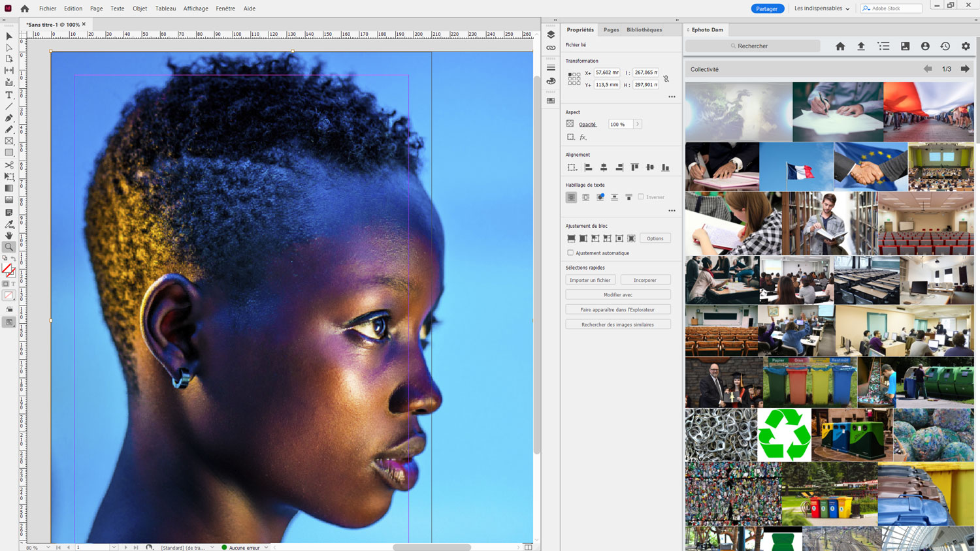The width and height of the screenshot is (980, 551).
Task: Open the Layers panel icon
Action: click(x=551, y=35)
